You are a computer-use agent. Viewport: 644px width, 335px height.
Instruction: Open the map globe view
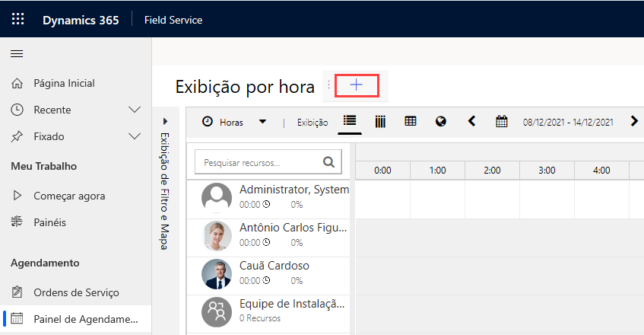tap(441, 121)
